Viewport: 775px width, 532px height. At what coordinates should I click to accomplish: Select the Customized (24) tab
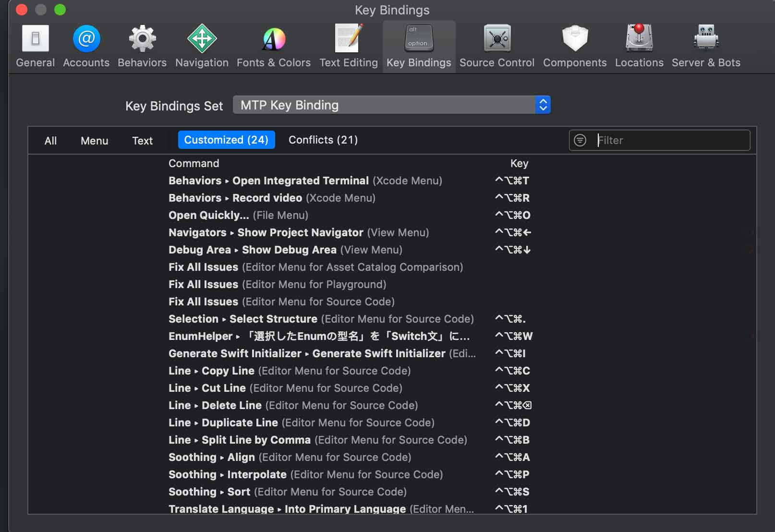pos(226,140)
